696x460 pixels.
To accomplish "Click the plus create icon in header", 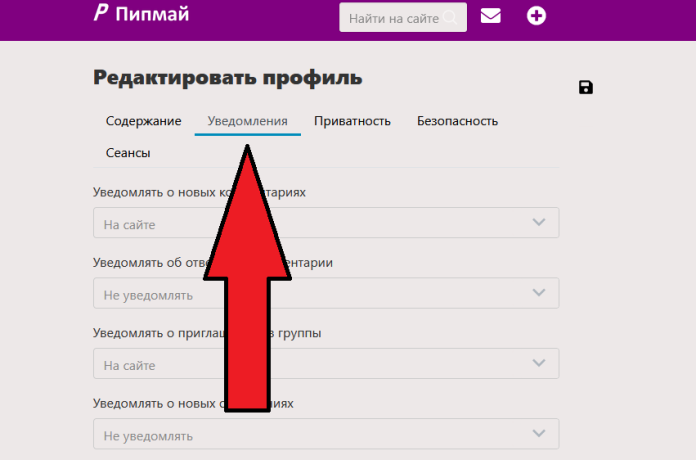I will 536,16.
